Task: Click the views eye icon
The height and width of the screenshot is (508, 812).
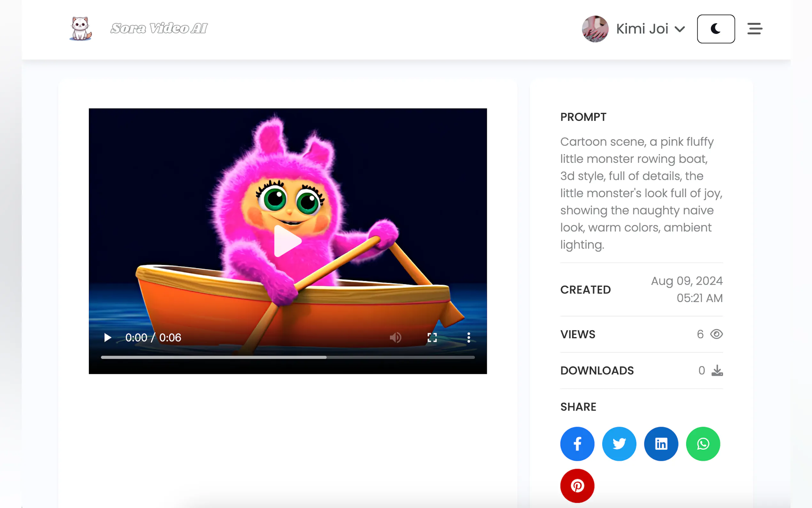Action: click(716, 334)
